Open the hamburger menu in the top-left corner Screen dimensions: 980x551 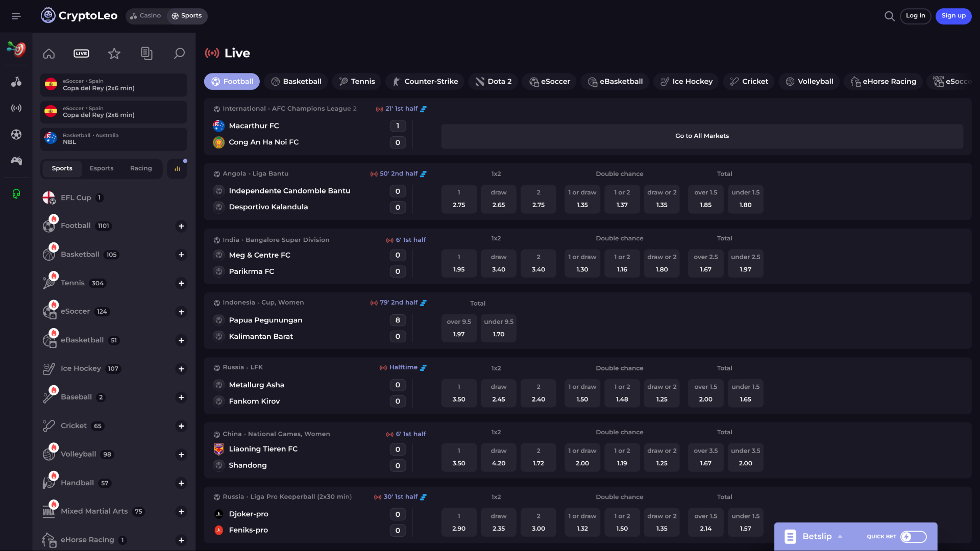(x=15, y=16)
